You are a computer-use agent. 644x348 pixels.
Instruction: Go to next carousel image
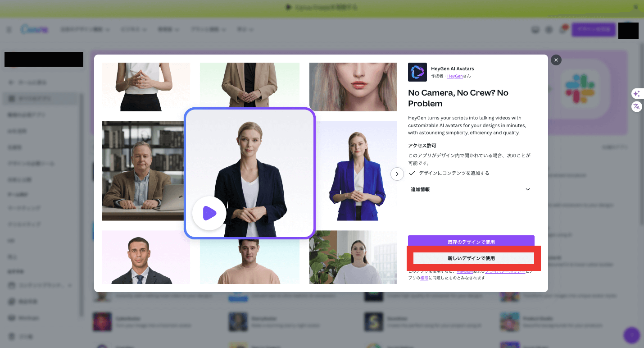[x=397, y=174]
